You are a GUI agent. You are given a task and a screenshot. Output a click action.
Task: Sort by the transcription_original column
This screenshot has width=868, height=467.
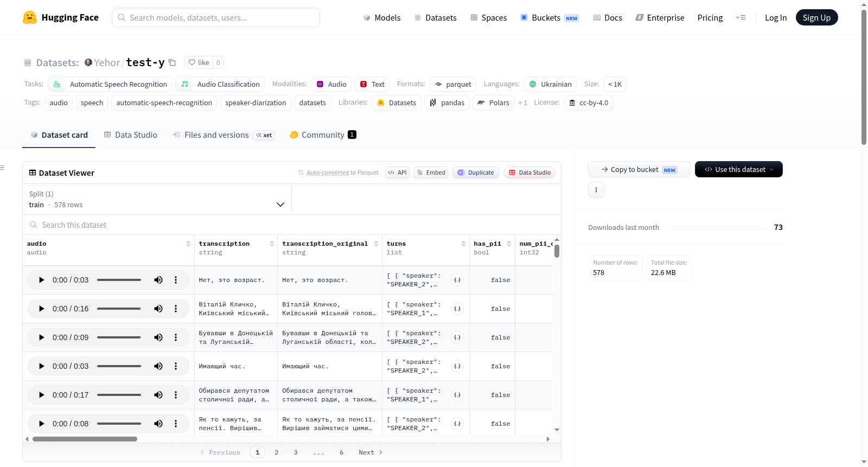(x=376, y=244)
